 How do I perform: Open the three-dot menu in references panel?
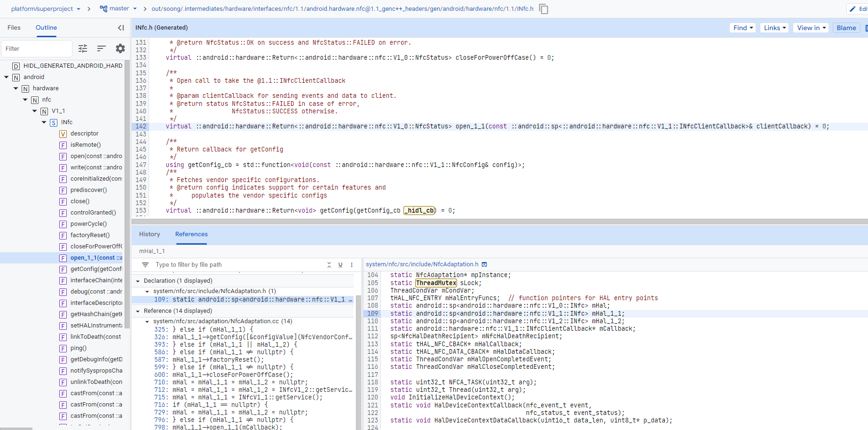pos(352,265)
